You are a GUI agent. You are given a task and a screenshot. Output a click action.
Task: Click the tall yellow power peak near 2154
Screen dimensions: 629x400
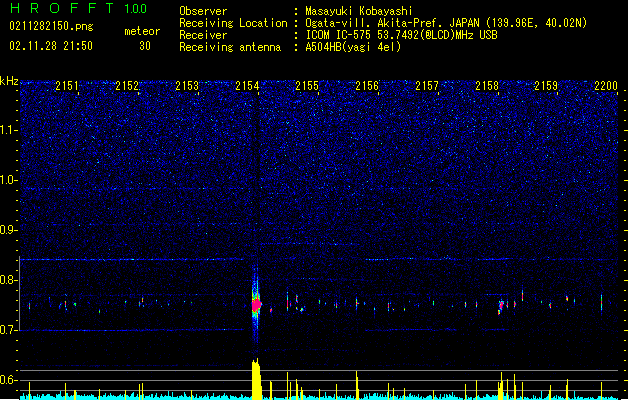pyautogui.click(x=256, y=380)
